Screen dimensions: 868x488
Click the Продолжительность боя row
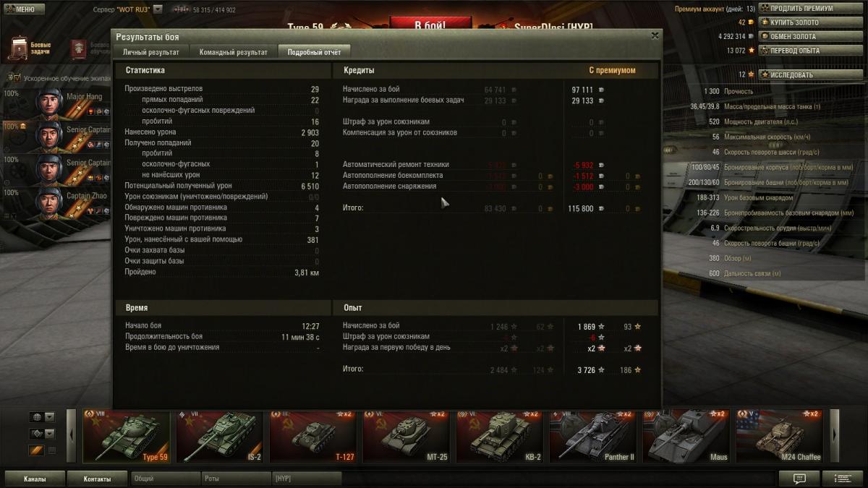coord(221,337)
